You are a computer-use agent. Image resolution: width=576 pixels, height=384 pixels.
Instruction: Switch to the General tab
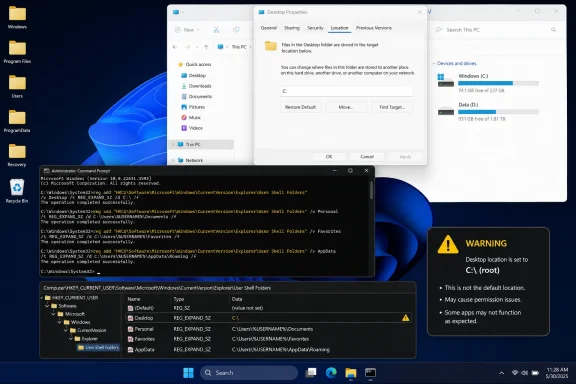pos(269,28)
